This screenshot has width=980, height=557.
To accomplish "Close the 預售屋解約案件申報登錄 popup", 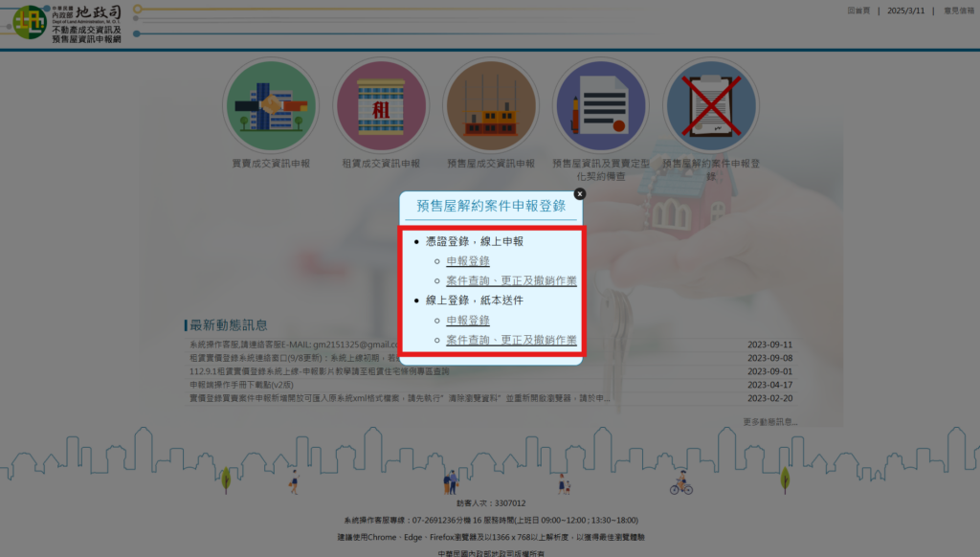I will (x=579, y=193).
